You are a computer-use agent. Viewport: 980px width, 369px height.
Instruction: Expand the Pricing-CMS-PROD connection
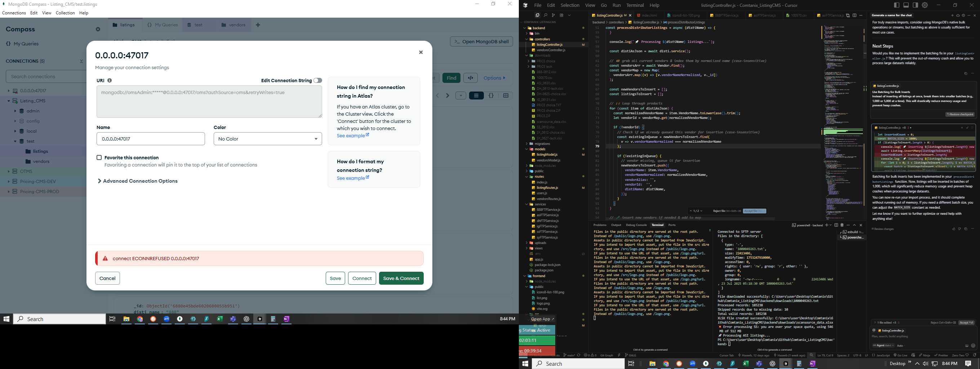[x=8, y=192]
